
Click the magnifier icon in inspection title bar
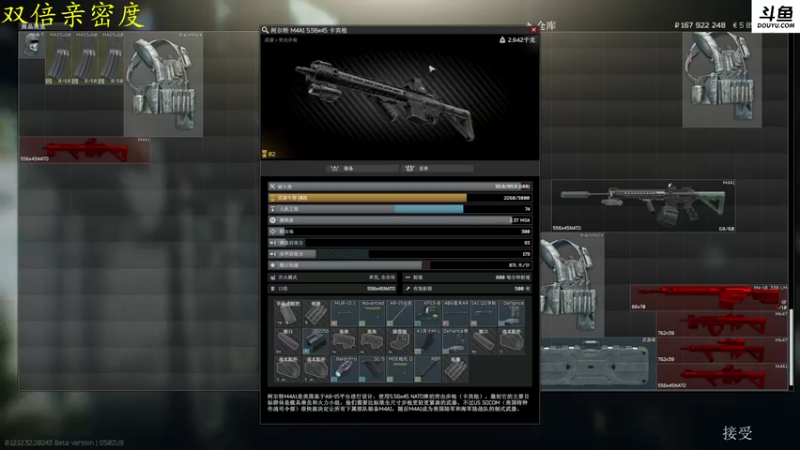point(265,30)
